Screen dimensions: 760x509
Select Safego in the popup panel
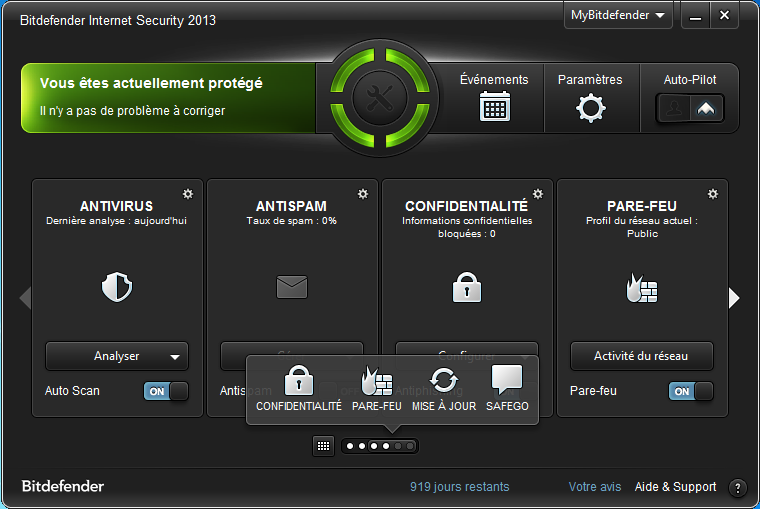(x=507, y=389)
